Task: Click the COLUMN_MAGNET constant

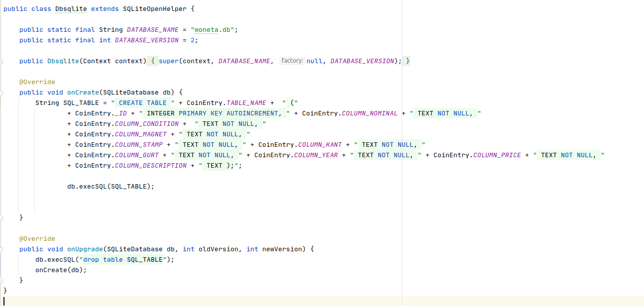Action: click(x=141, y=134)
